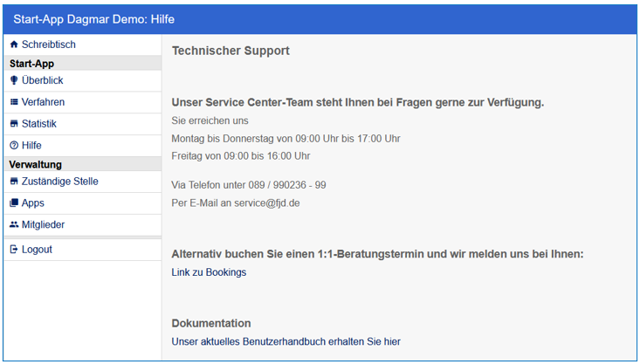Click the home icon beside Schreibtisch

[14, 45]
